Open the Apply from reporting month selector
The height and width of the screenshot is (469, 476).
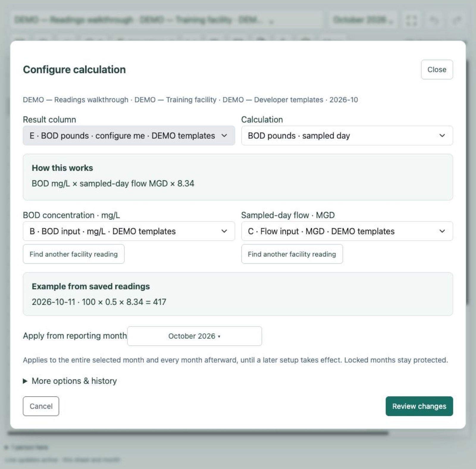(195, 336)
